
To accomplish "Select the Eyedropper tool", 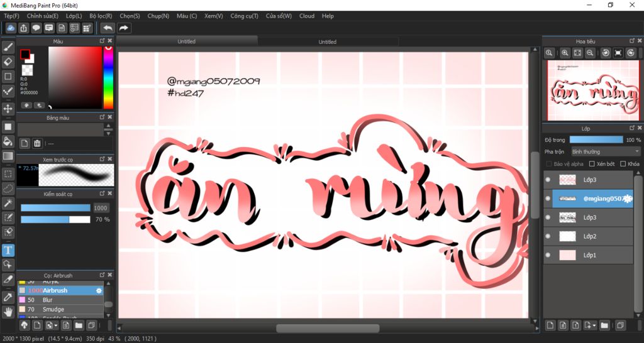I will pos(8,298).
